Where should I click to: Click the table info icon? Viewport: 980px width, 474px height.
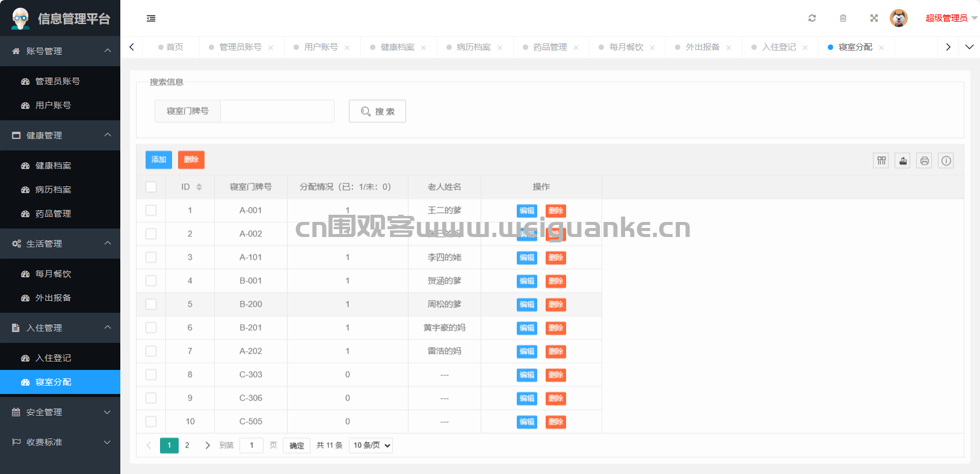coord(946,161)
